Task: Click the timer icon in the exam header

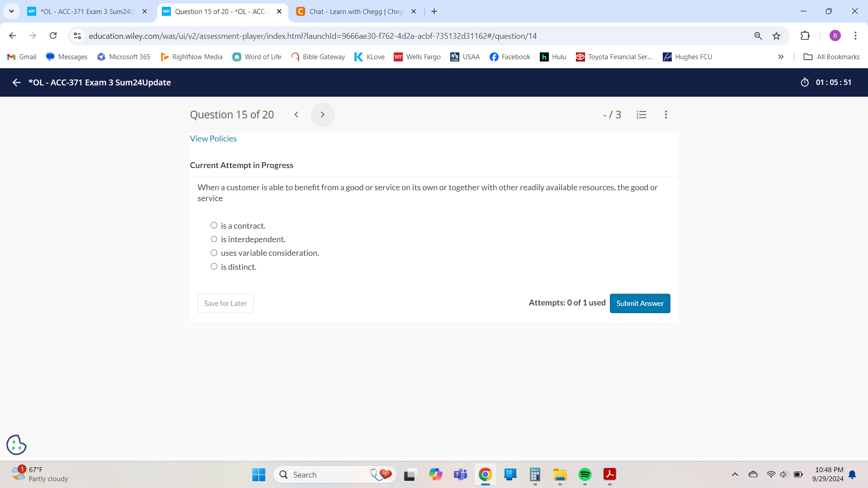Action: pos(805,82)
